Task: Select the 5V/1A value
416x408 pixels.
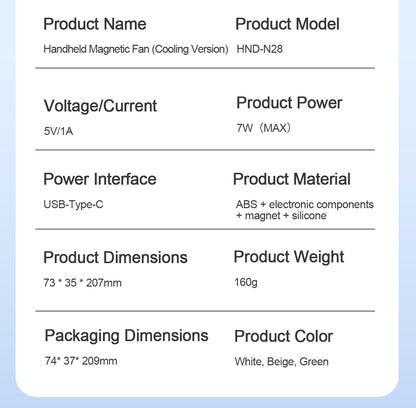Action: point(58,131)
